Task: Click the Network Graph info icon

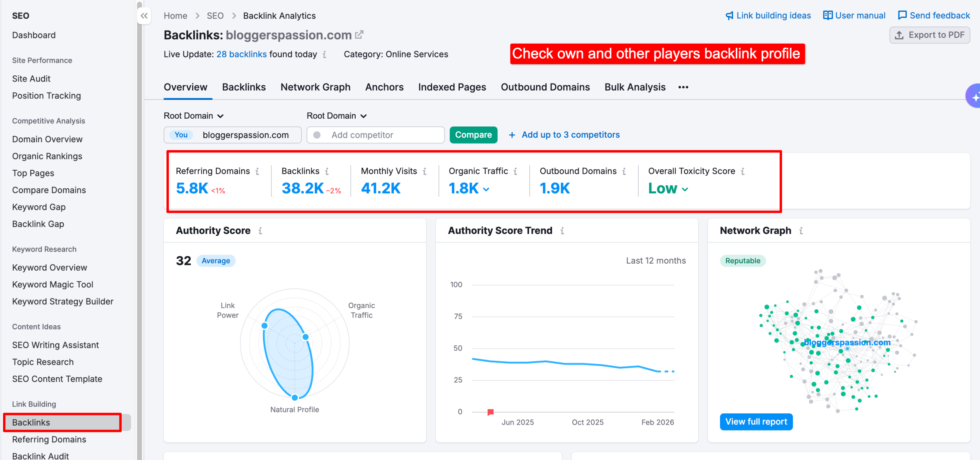Action: click(801, 230)
